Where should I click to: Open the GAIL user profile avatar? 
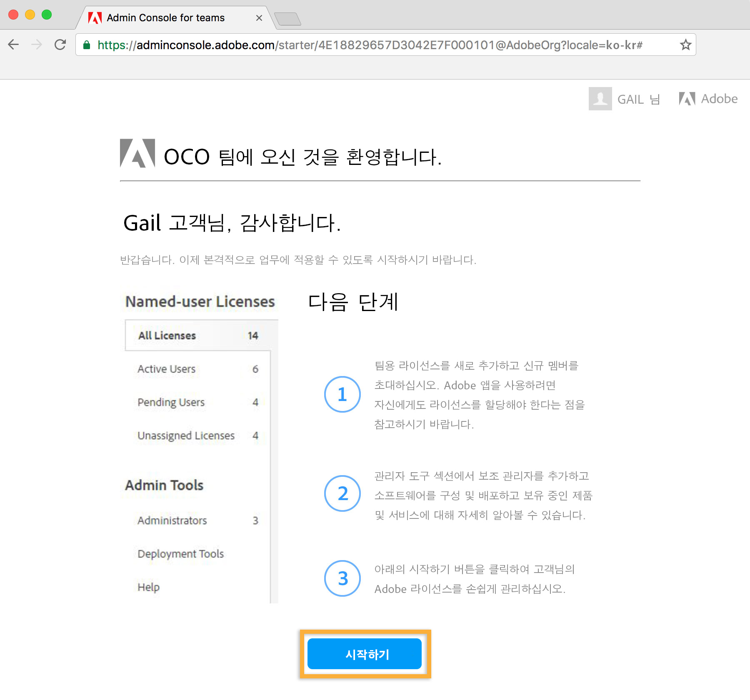point(600,99)
